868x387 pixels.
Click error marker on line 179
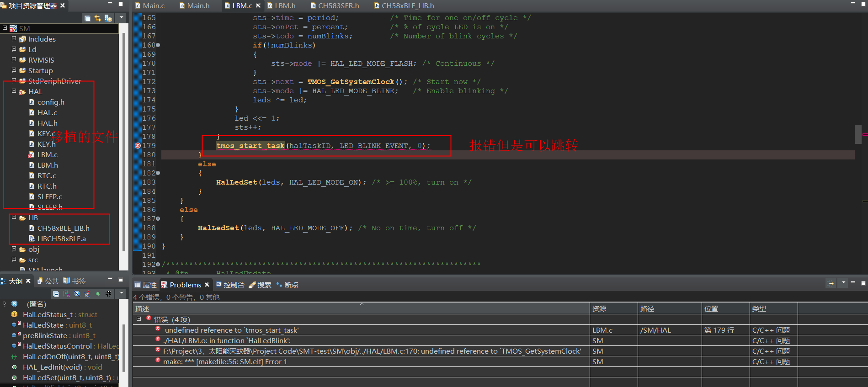click(138, 146)
